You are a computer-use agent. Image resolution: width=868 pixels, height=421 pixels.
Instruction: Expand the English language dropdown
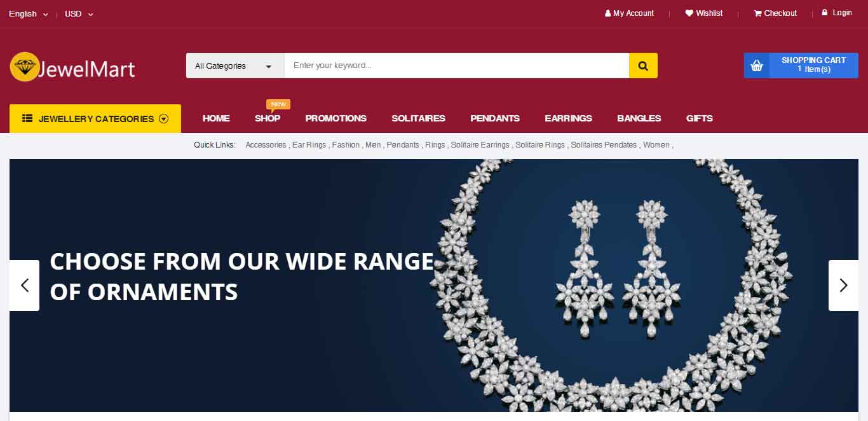29,14
